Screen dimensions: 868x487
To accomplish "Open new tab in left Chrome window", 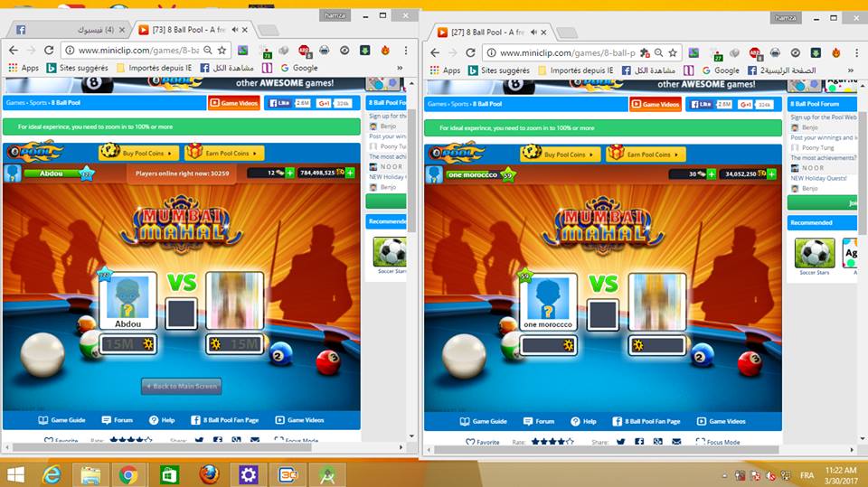I will (x=268, y=30).
